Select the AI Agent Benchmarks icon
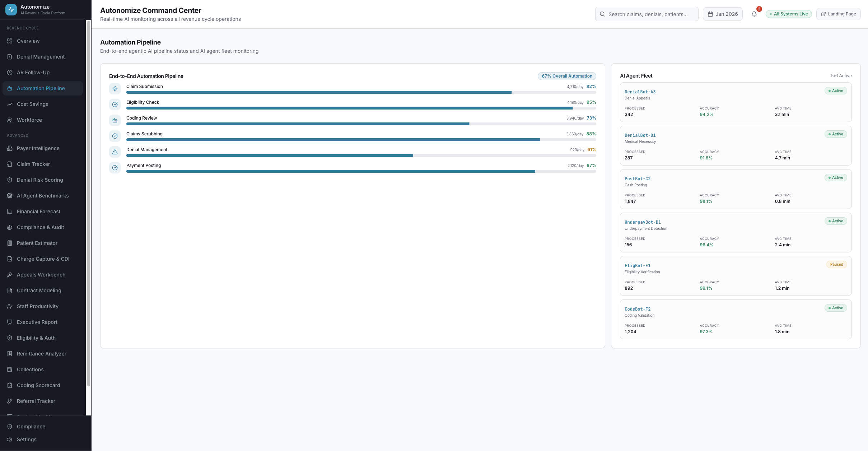This screenshot has width=868, height=451. point(10,196)
